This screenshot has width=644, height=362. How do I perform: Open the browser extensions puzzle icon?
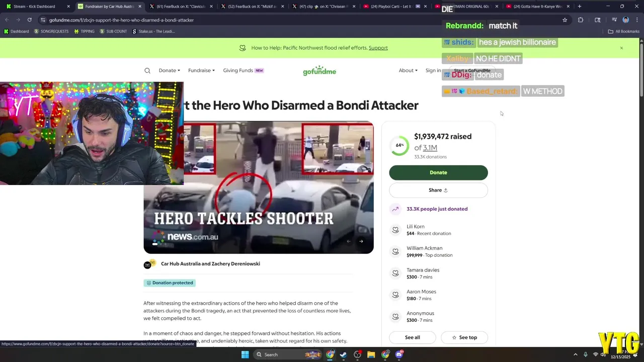(x=581, y=20)
